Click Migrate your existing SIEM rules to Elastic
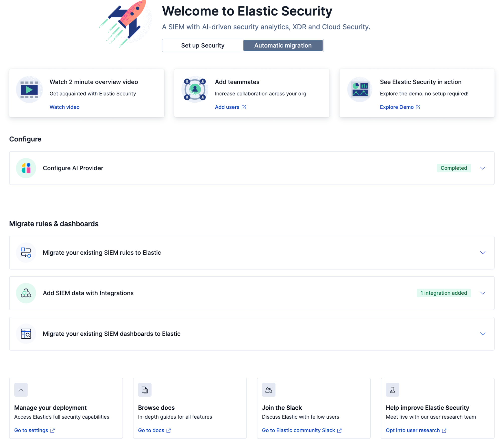This screenshot has width=501, height=448. click(102, 253)
